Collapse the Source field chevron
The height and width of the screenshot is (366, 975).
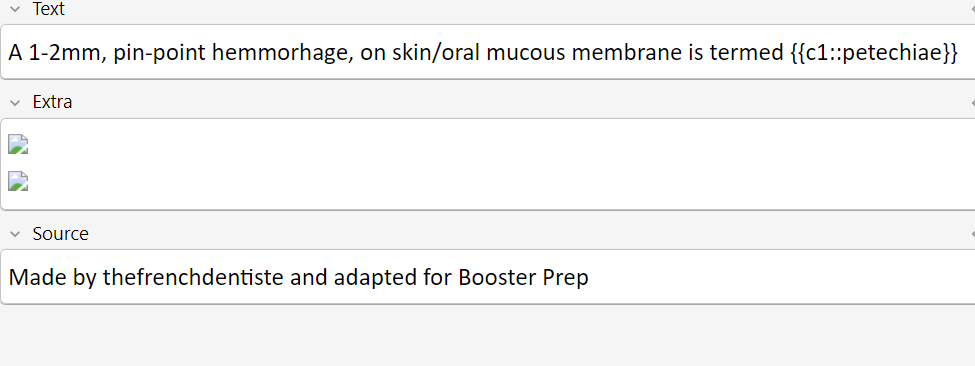click(x=16, y=234)
